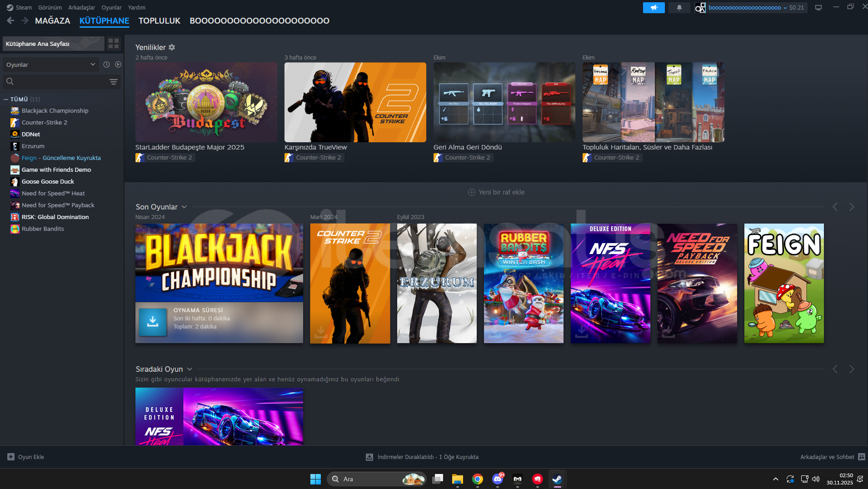Click Yeni bir raf ekle
This screenshot has width=868, height=489.
496,192
